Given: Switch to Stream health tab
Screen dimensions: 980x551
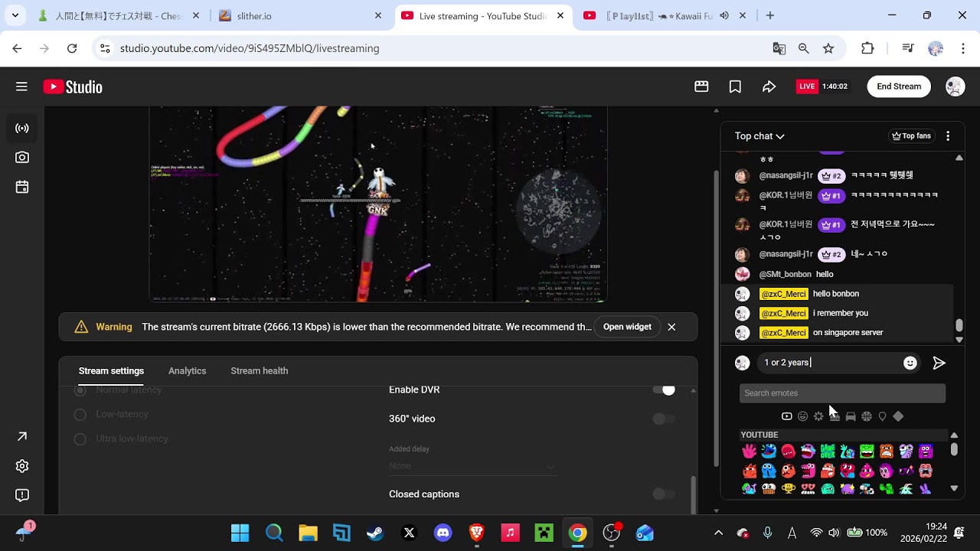Looking at the screenshot, I should click(260, 371).
